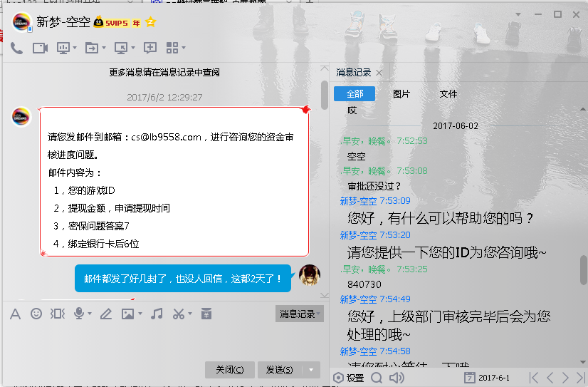Select the 文件 filter tab
This screenshot has height=387, width=588.
click(x=448, y=94)
